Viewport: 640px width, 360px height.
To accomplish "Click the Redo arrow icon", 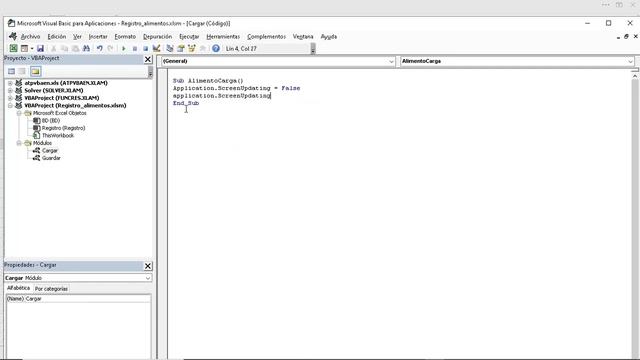I will point(110,49).
